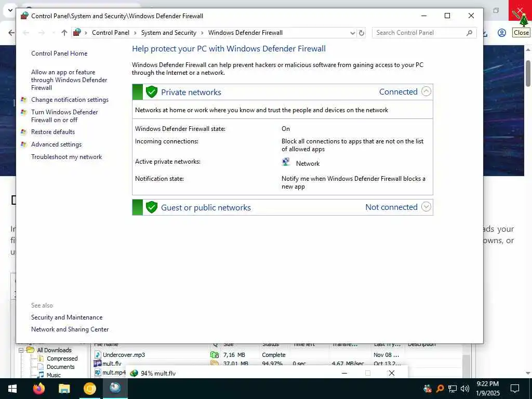Click the Control Panel breadcrumb
Image resolution: width=532 pixels, height=399 pixels.
point(111,33)
